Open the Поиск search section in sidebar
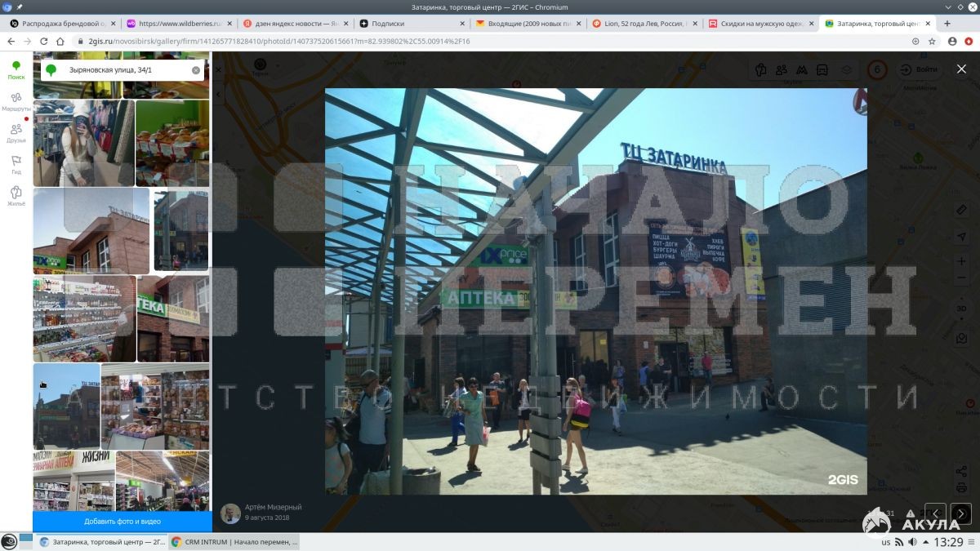The image size is (980, 551). (x=16, y=70)
